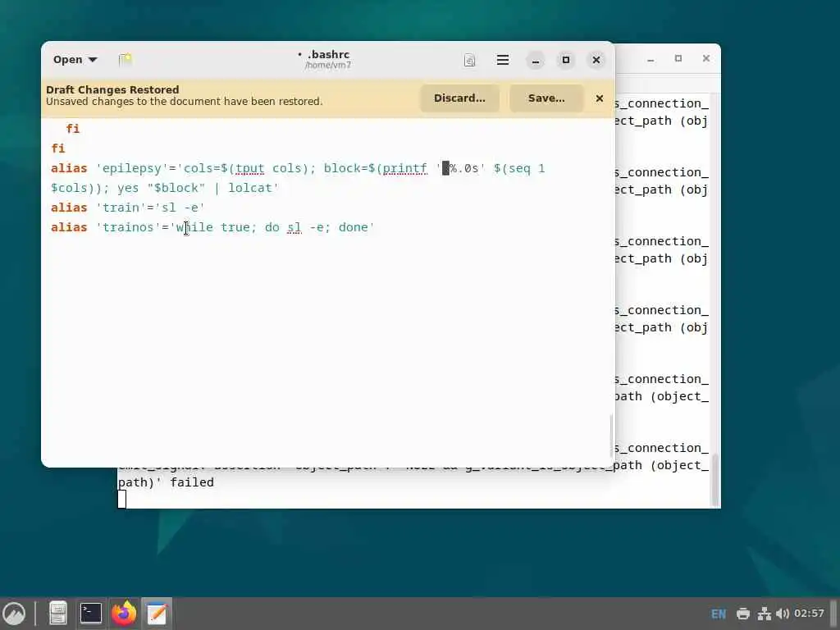
Task: Close the .bashrc editor window
Action: click(596, 60)
